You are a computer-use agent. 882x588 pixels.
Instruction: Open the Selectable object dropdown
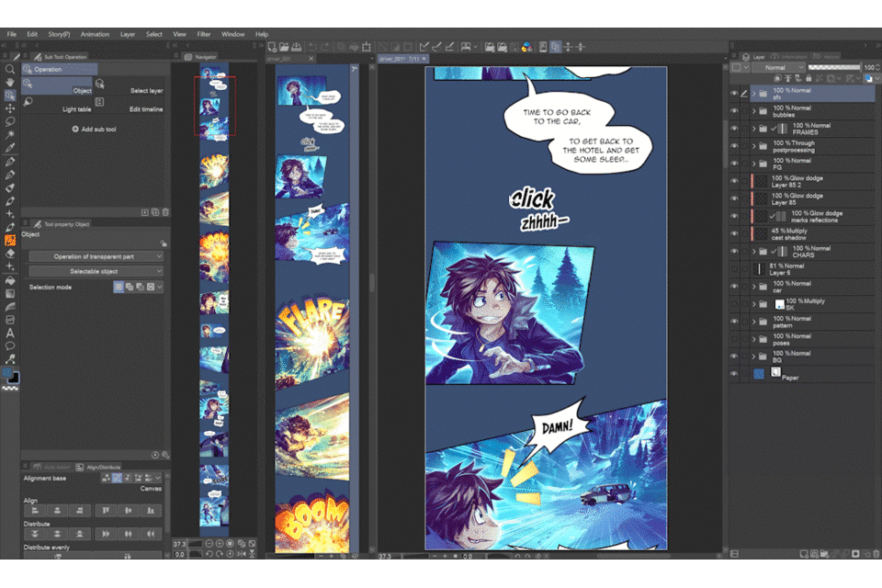[96, 271]
